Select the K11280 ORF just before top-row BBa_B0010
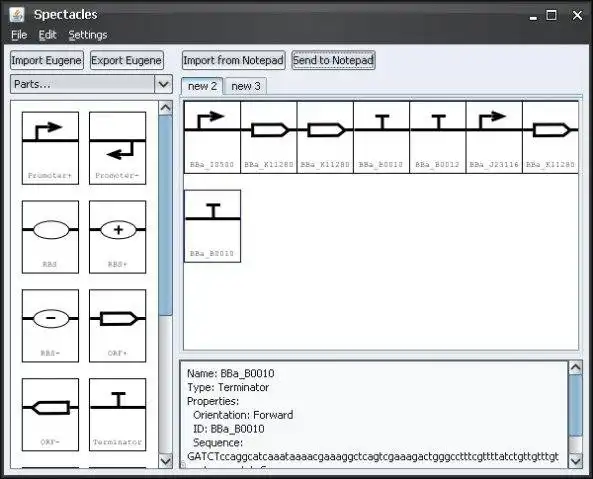 click(325, 137)
